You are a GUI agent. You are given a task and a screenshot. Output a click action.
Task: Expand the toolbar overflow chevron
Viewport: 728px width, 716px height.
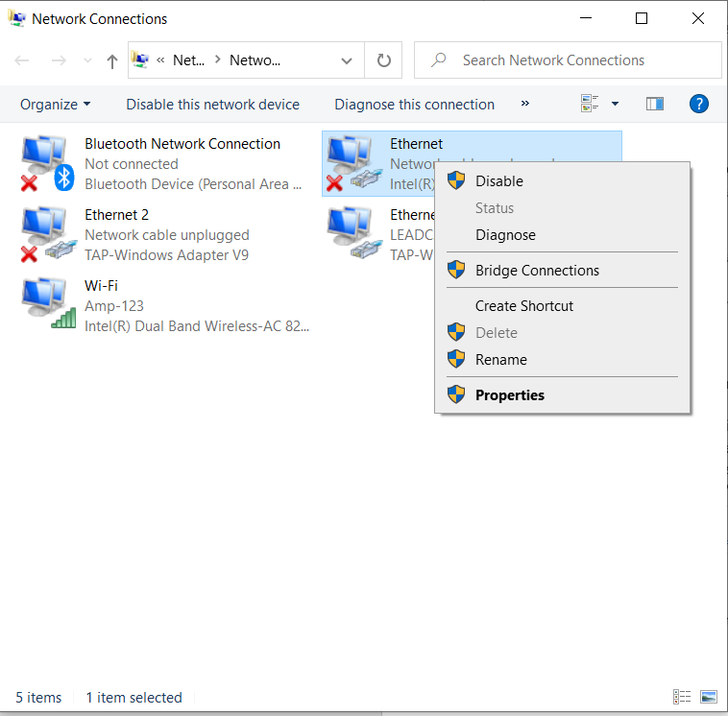[x=524, y=104]
